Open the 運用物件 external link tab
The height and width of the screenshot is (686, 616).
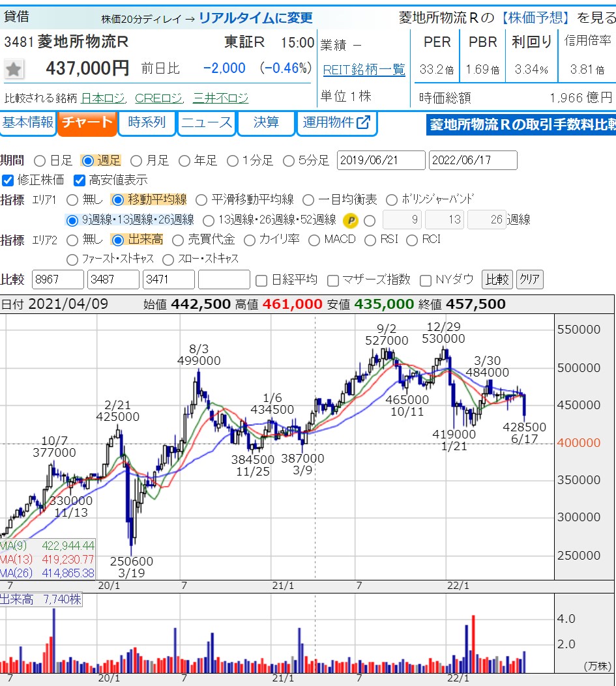[x=336, y=122]
